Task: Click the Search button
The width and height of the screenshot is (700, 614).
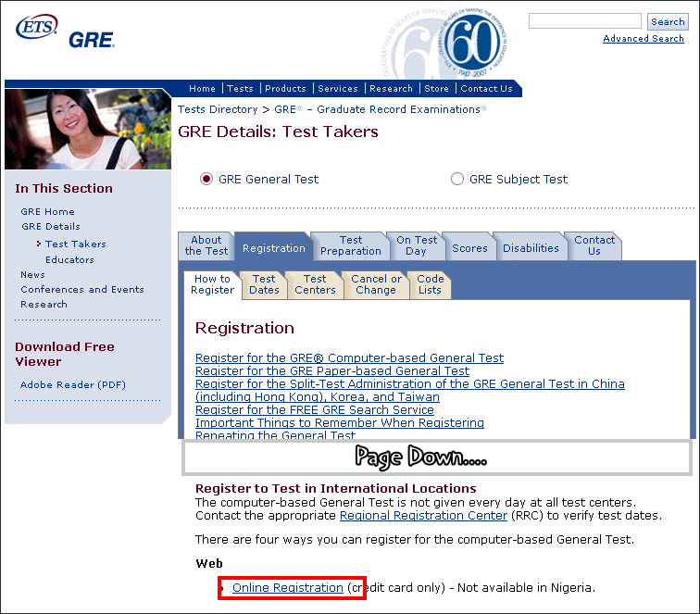Action: point(668,21)
